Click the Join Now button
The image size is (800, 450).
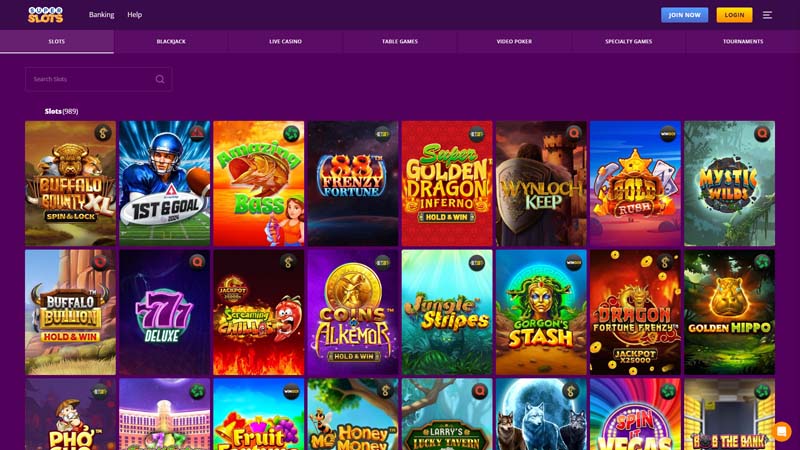click(684, 15)
